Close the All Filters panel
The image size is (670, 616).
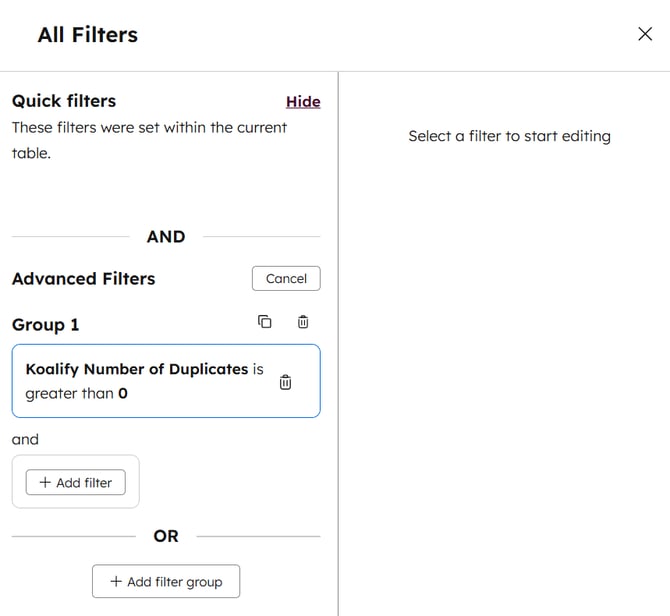645,34
